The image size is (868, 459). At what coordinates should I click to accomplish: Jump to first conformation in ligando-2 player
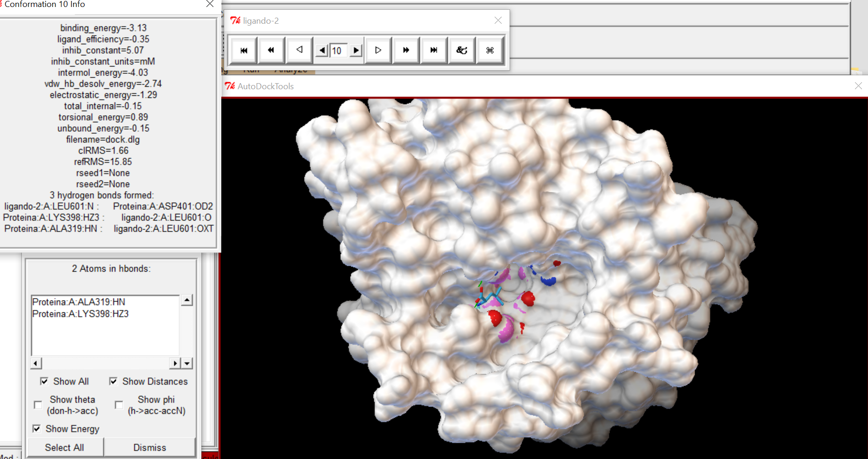tap(244, 50)
